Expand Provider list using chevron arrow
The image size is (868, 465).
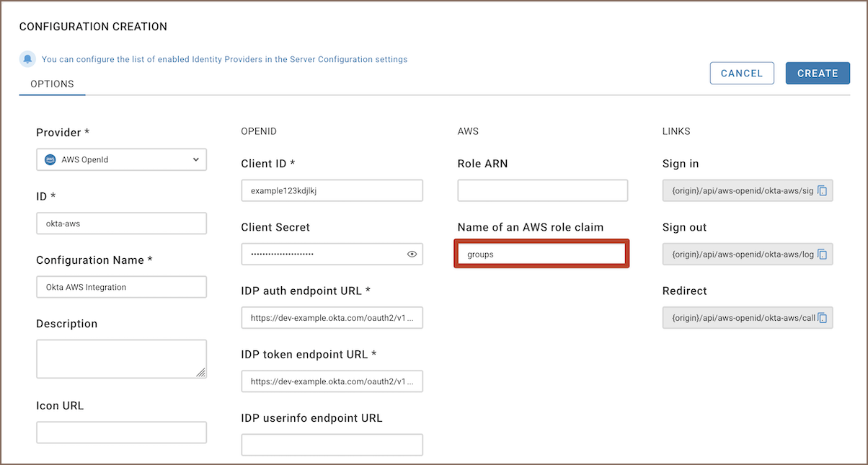195,160
